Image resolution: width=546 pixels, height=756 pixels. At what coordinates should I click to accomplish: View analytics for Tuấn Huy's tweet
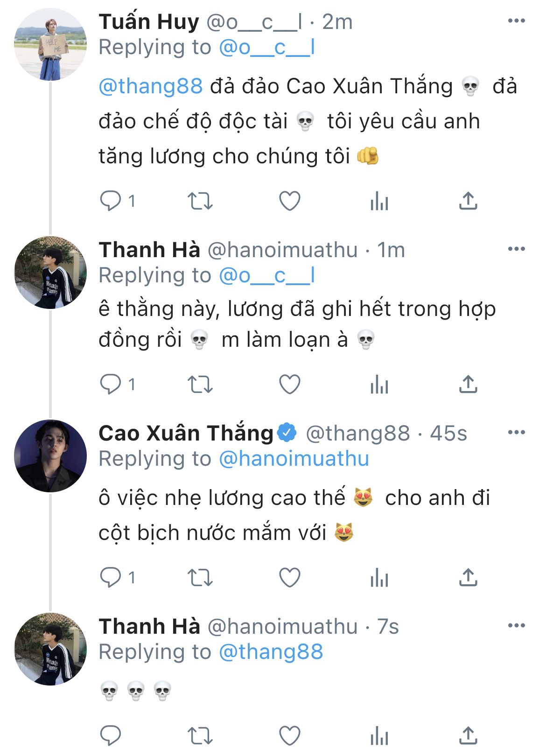(x=379, y=201)
